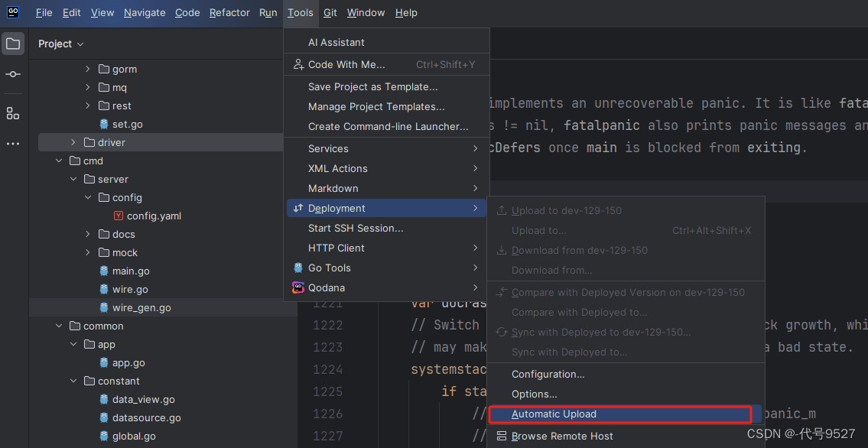The image size is (868, 448).
Task: Select Manage Project Templates...
Action: [x=386, y=107]
